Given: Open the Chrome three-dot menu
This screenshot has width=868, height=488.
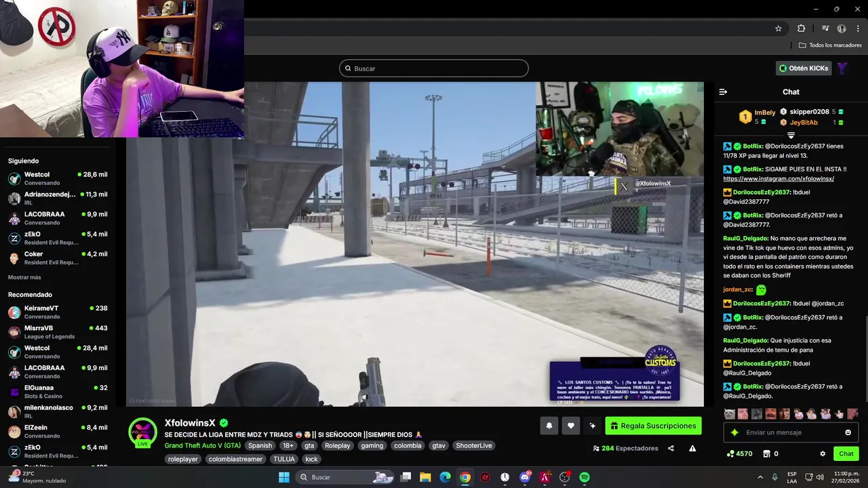Looking at the screenshot, I should 857,28.
